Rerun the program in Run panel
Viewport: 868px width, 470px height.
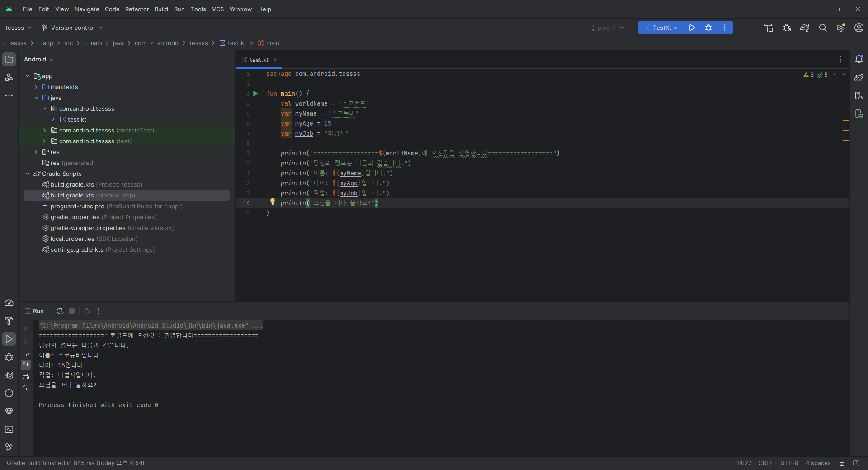coord(60,311)
